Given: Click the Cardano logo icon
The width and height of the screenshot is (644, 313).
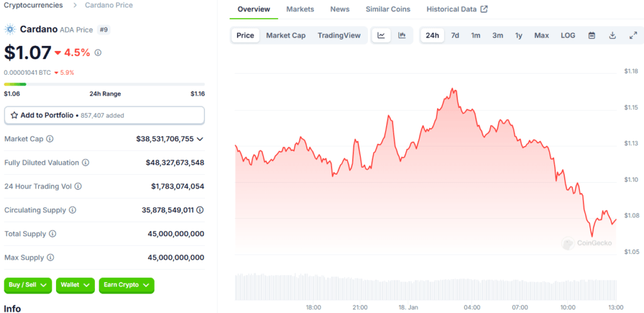Looking at the screenshot, I should 9,30.
